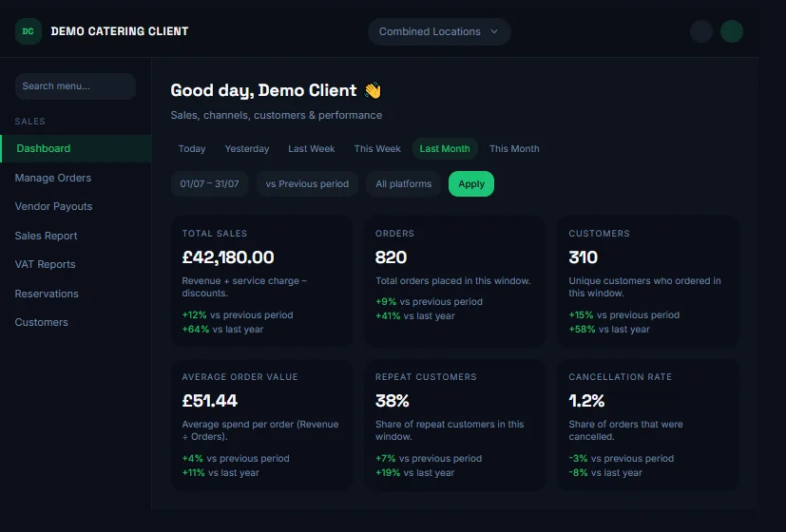786x532 pixels.
Task: Select the Today period tab
Action: 192,149
